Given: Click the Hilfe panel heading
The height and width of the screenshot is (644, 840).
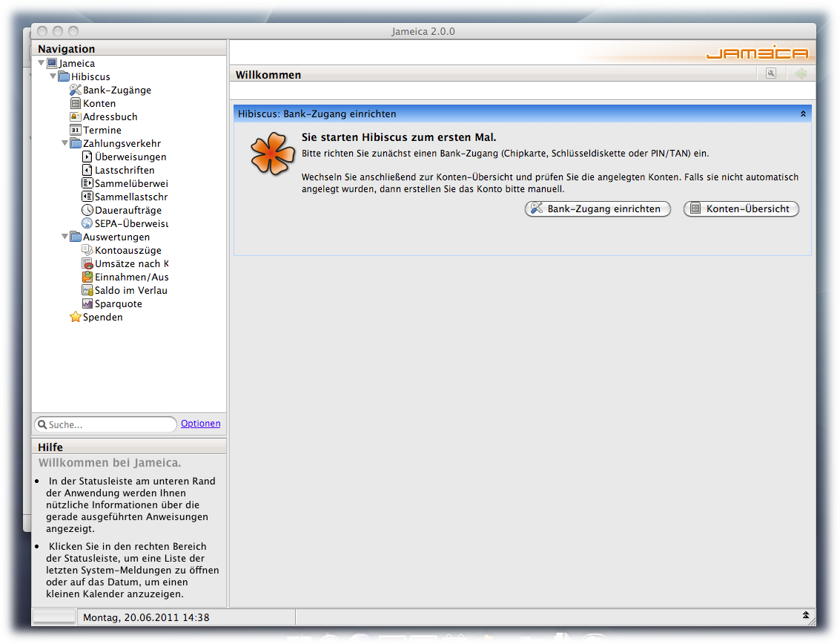Looking at the screenshot, I should click(50, 447).
